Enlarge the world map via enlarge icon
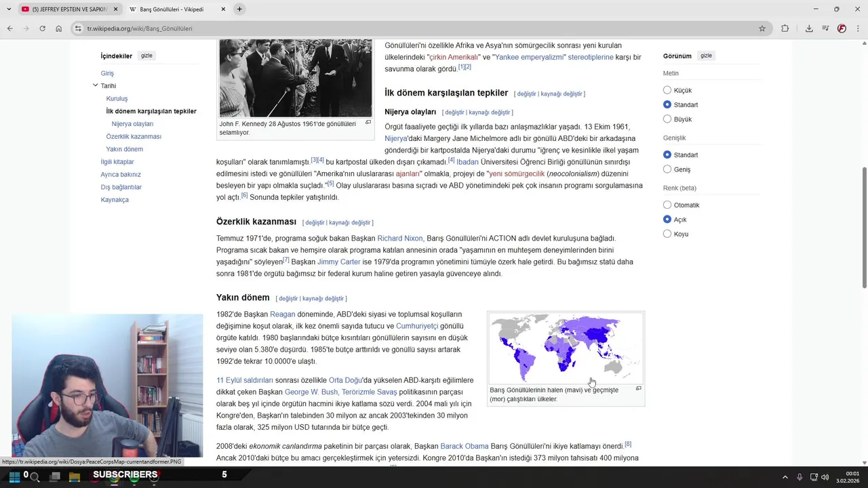Image resolution: width=868 pixels, height=488 pixels. [x=638, y=388]
